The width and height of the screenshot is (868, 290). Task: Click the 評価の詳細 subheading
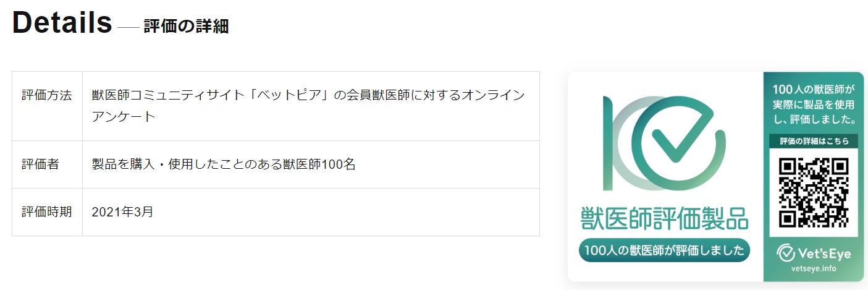[186, 27]
